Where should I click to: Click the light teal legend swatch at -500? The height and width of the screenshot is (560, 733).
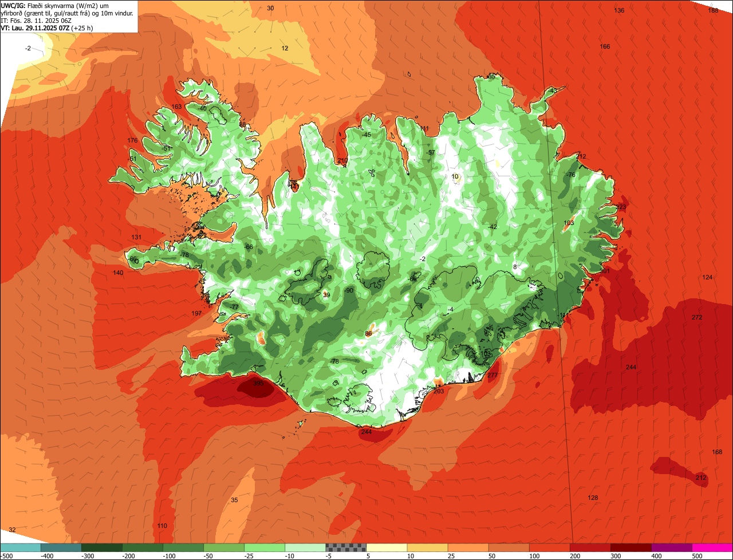[x=20, y=547]
